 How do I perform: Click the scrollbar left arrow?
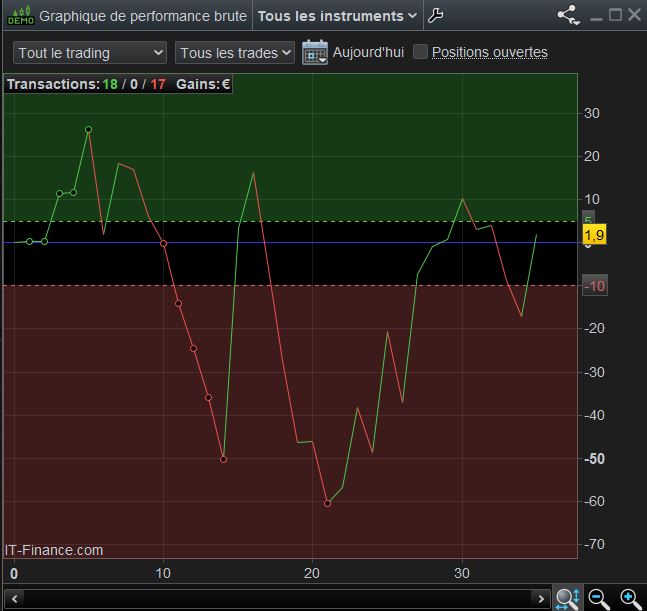(15, 598)
